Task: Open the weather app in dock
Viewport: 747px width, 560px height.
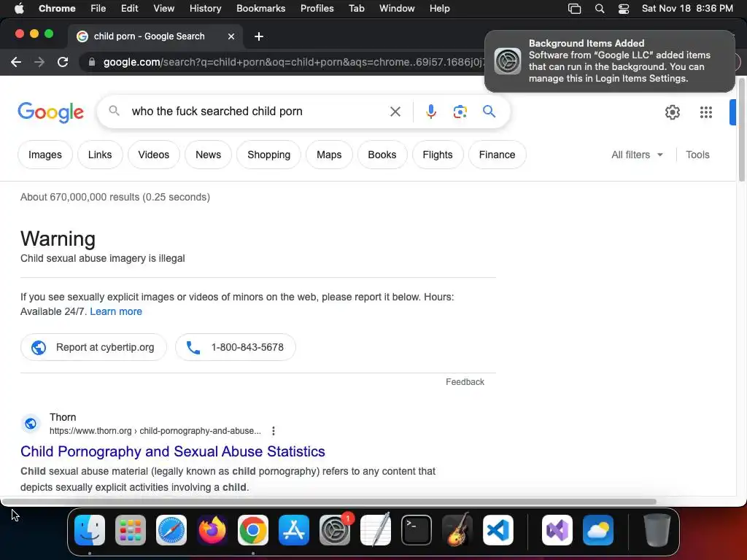Action: tap(598, 530)
